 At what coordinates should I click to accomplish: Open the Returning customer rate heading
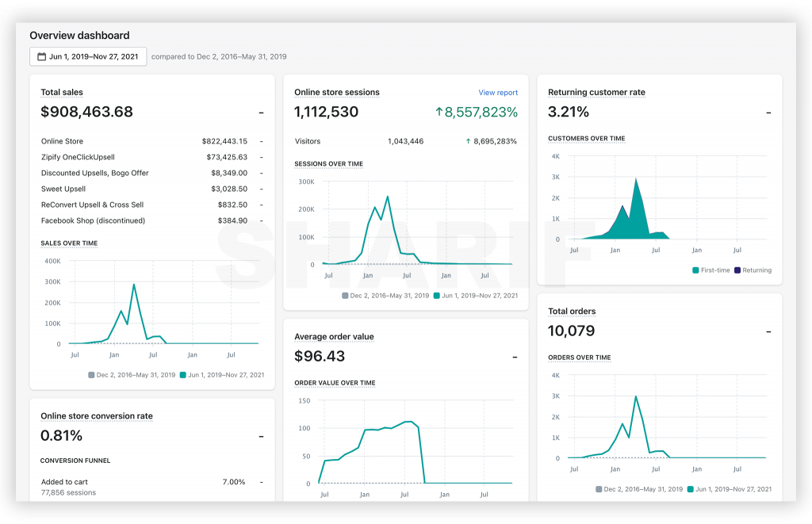tap(596, 92)
